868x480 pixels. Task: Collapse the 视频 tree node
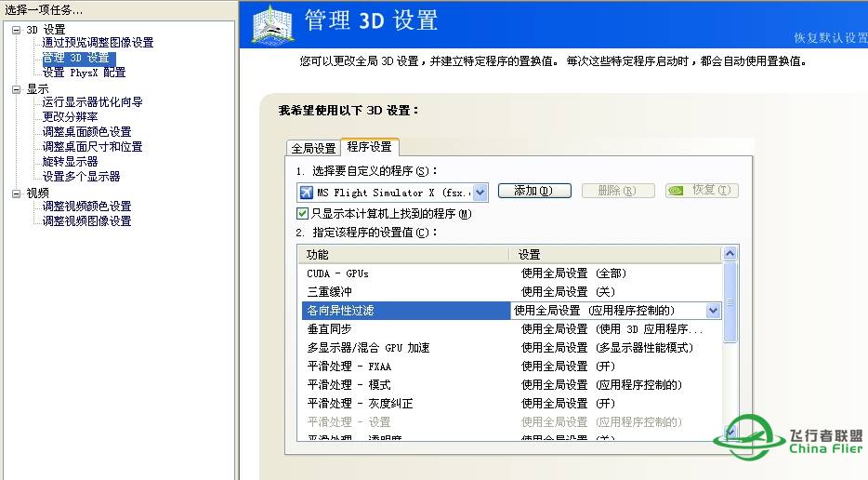click(16, 193)
